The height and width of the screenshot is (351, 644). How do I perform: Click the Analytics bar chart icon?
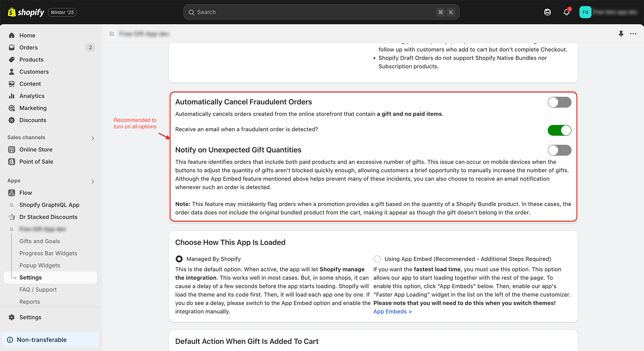tap(12, 96)
